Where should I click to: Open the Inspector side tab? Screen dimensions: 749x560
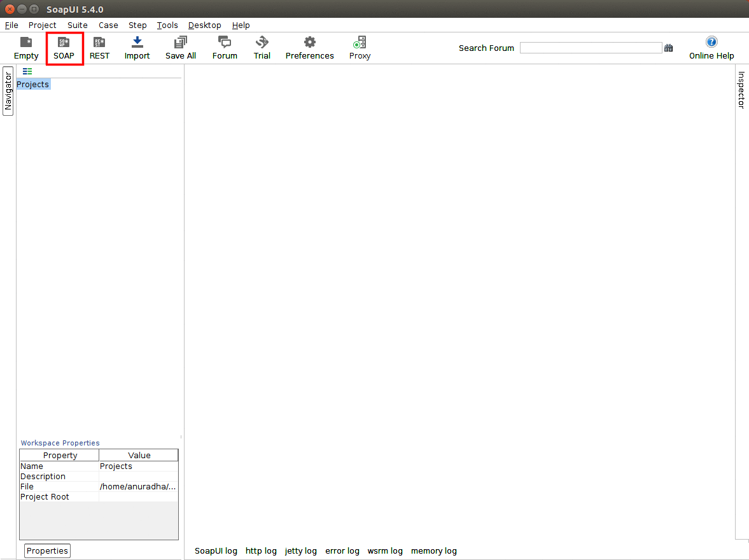click(x=741, y=90)
